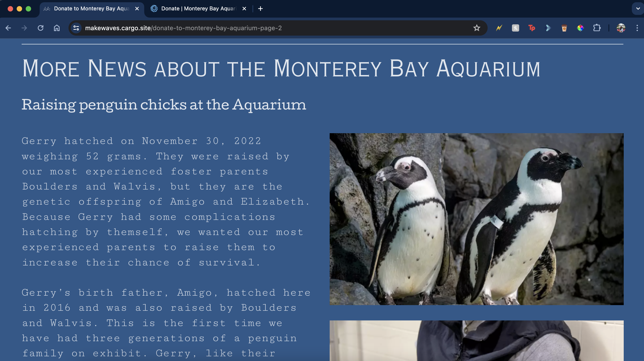Click 'Raising penguin chicks at the Aquarium' heading
Viewport: 644px width, 361px height.
coord(164,105)
